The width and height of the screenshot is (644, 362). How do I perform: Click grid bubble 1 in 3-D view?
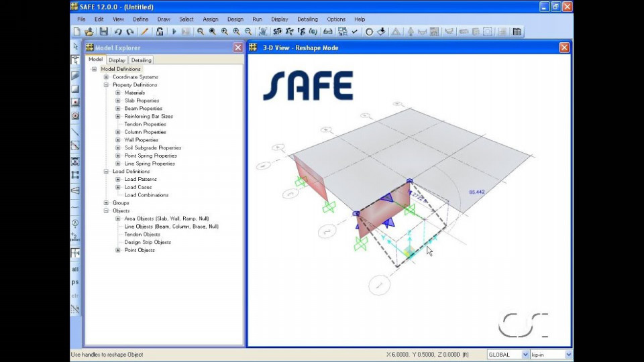pyautogui.click(x=379, y=285)
